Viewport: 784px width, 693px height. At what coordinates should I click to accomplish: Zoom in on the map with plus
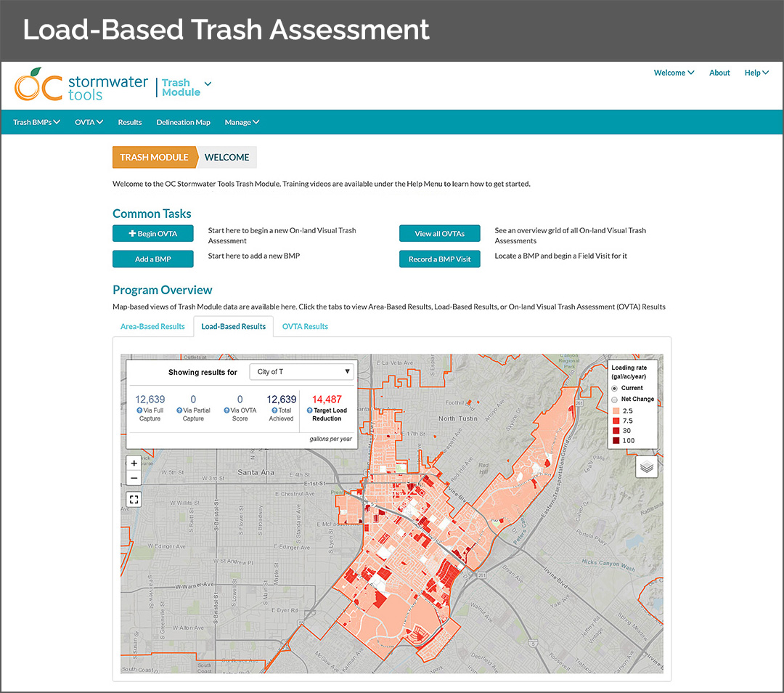coord(134,463)
